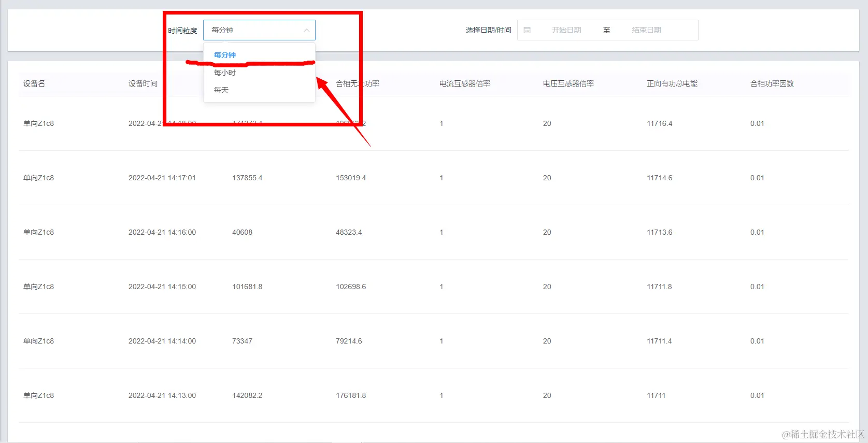The image size is (868, 443).
Task: Click power factor 0.01 in the 11716.4 row
Action: [757, 123]
